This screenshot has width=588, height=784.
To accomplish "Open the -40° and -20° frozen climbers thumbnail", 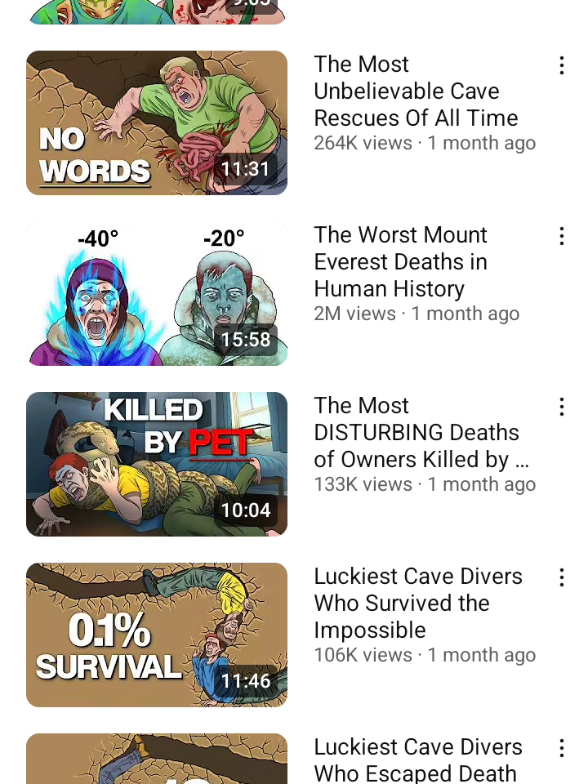I will [156, 293].
